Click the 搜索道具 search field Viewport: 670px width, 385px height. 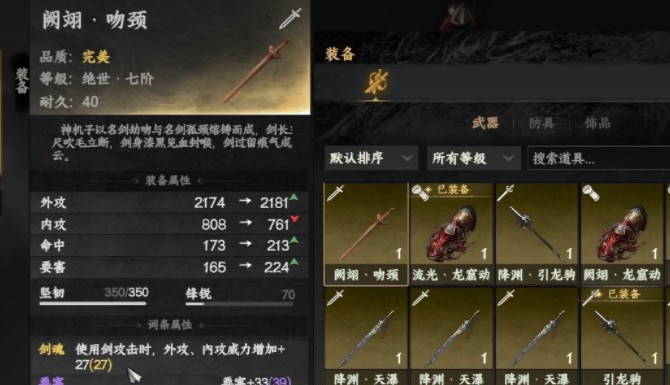coord(599,159)
